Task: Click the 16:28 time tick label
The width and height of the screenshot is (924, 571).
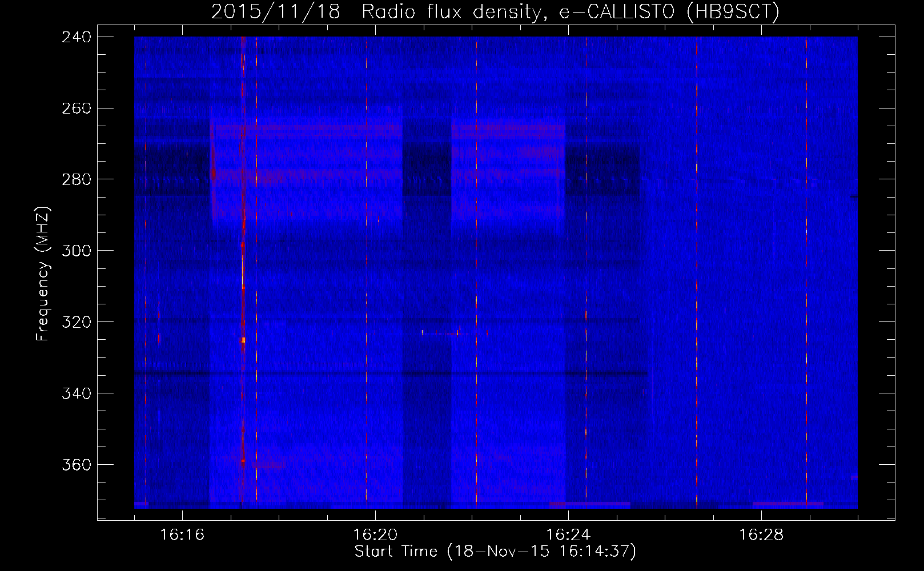Action: [x=761, y=534]
